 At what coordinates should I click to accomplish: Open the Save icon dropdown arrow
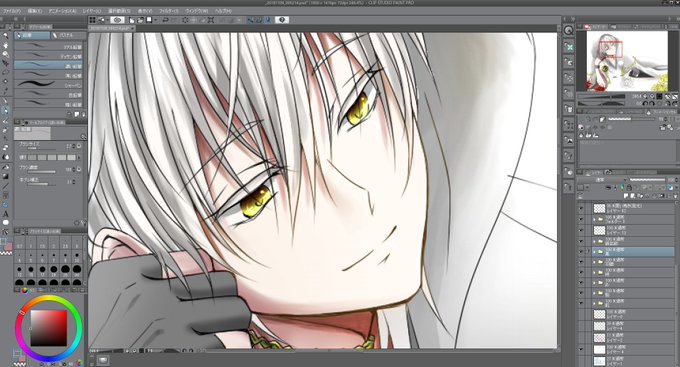tap(155, 20)
